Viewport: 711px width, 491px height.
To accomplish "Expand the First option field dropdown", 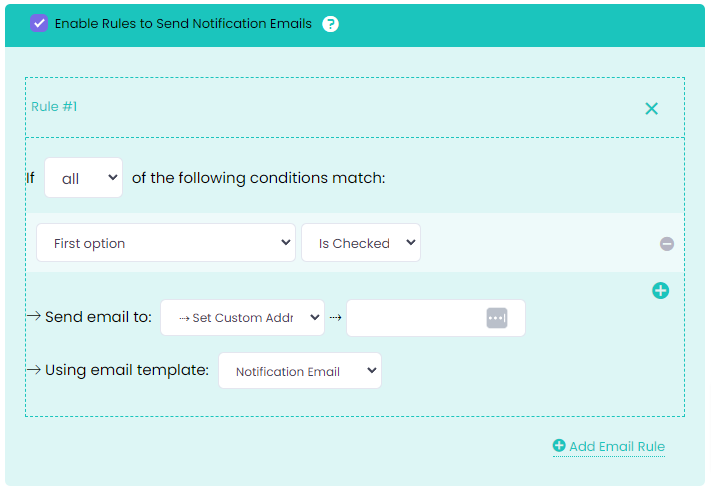I will [x=166, y=243].
